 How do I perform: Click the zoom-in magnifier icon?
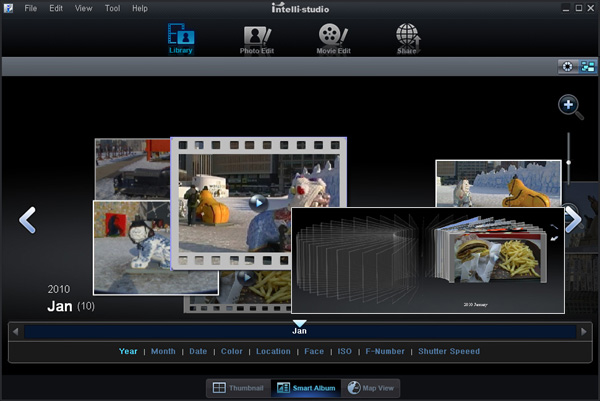570,106
